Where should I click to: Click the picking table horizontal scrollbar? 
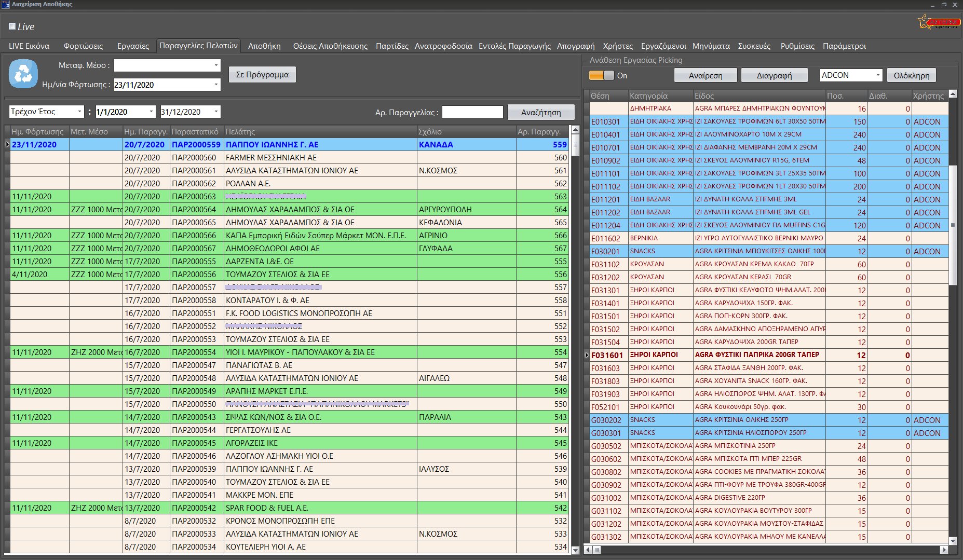(766, 550)
